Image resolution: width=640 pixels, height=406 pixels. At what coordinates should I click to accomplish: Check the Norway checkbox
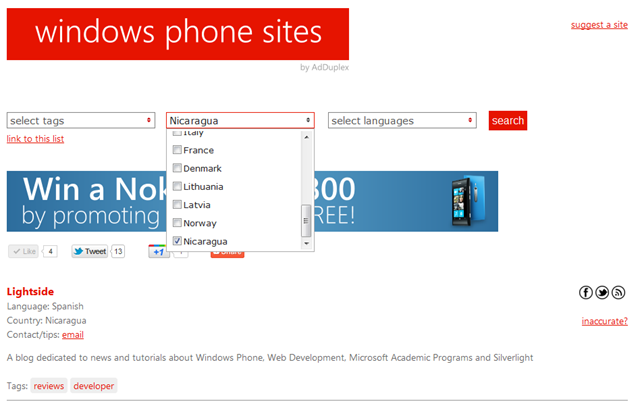tap(177, 222)
